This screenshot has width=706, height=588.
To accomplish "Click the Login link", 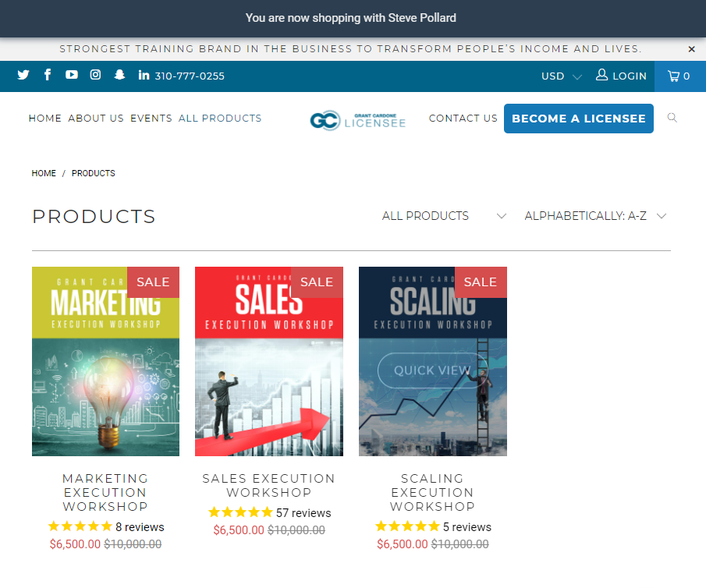I will pos(622,76).
